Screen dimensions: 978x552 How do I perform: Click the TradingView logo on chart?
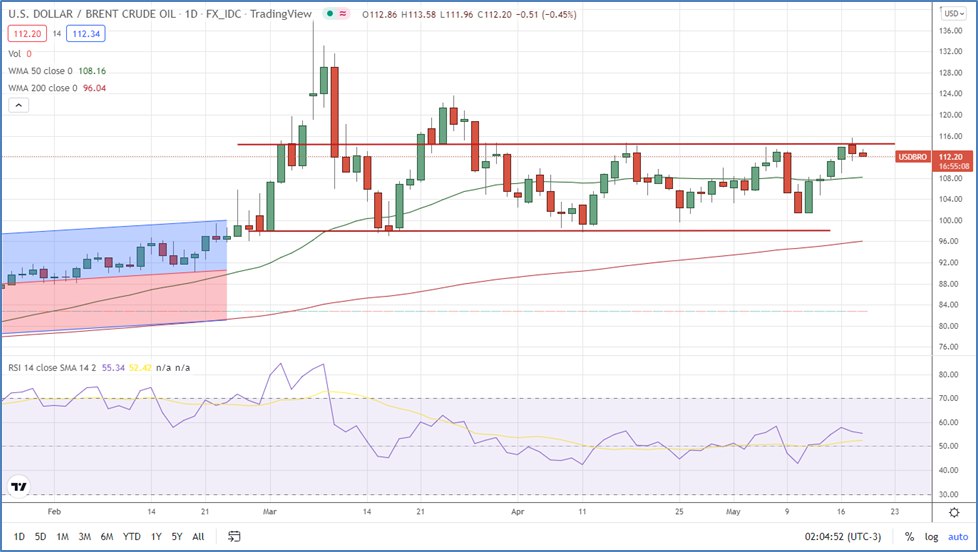(x=19, y=487)
